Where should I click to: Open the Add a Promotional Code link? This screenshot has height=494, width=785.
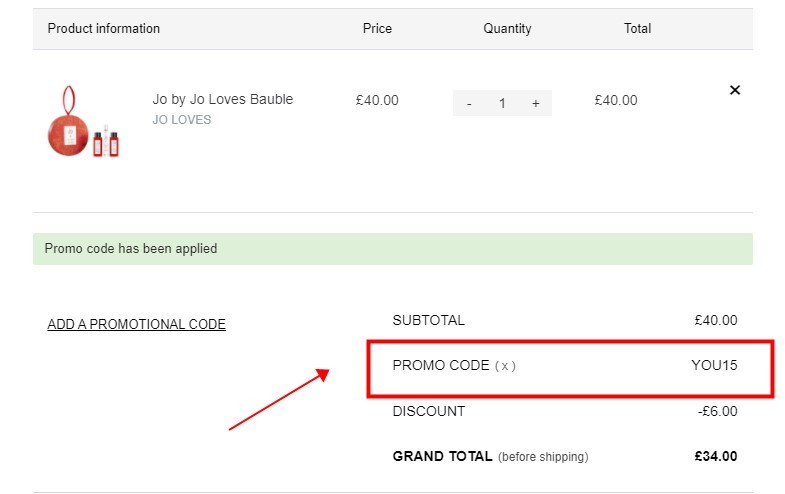(137, 324)
